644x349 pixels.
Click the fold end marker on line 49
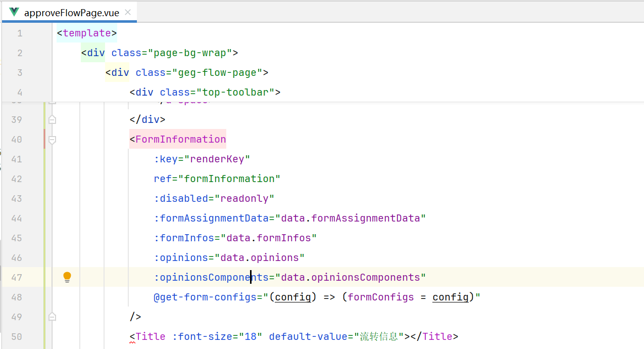(52, 317)
